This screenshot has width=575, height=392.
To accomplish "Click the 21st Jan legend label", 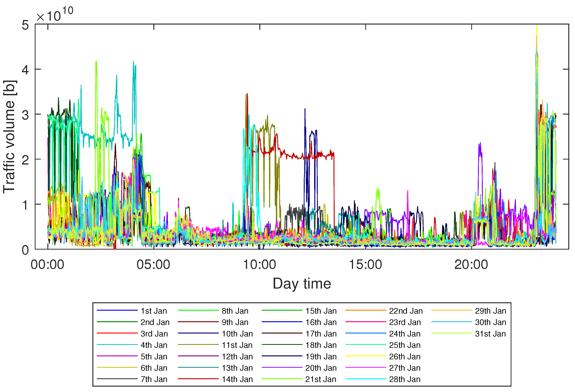I will coord(321,379).
